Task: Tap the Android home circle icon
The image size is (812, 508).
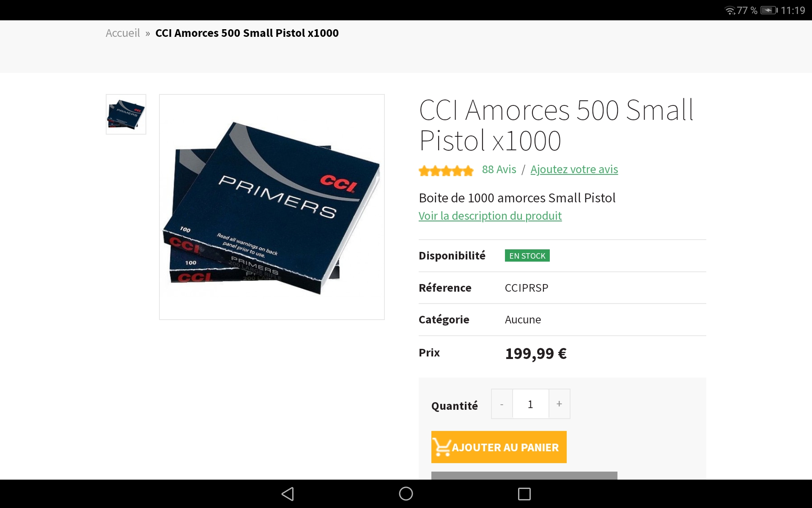Action: pyautogui.click(x=406, y=494)
